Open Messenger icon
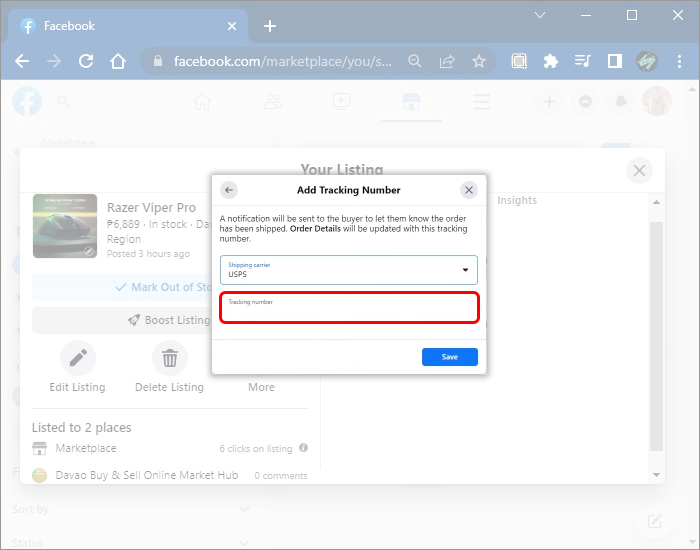This screenshot has width=700, height=550. (585, 102)
